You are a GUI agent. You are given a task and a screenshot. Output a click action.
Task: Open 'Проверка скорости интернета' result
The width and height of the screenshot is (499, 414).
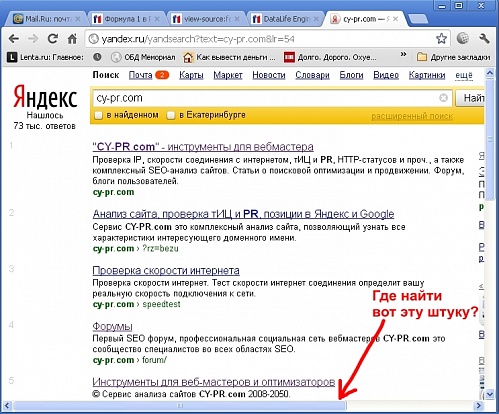click(166, 270)
